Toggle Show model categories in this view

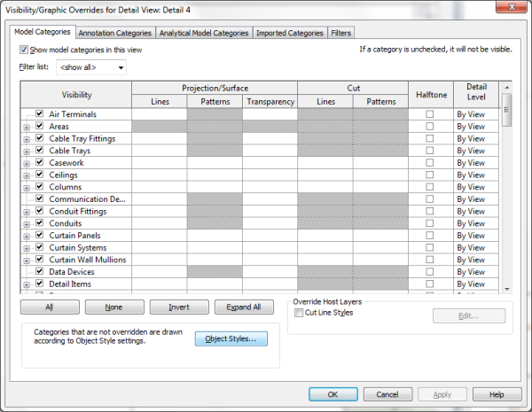click(x=24, y=50)
